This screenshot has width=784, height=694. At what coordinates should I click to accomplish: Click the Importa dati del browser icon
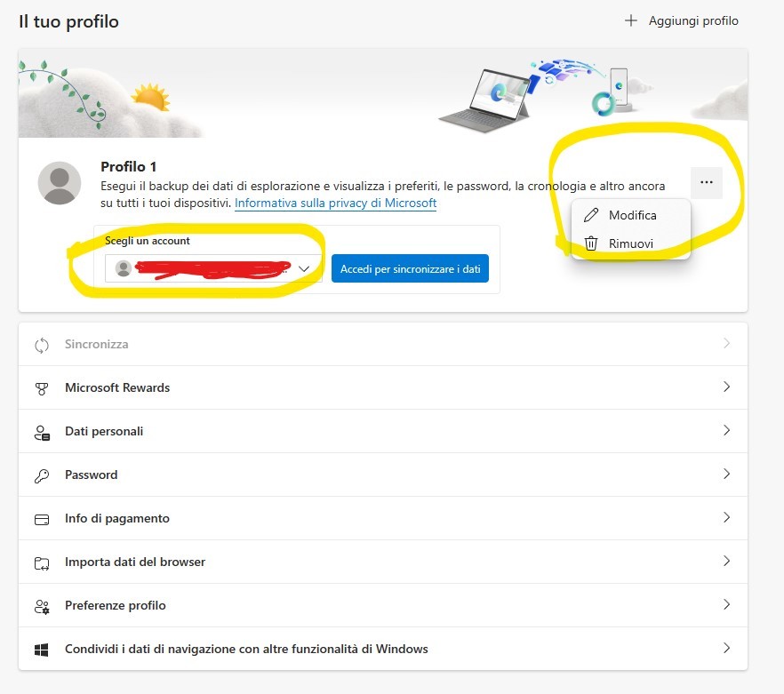click(x=42, y=563)
